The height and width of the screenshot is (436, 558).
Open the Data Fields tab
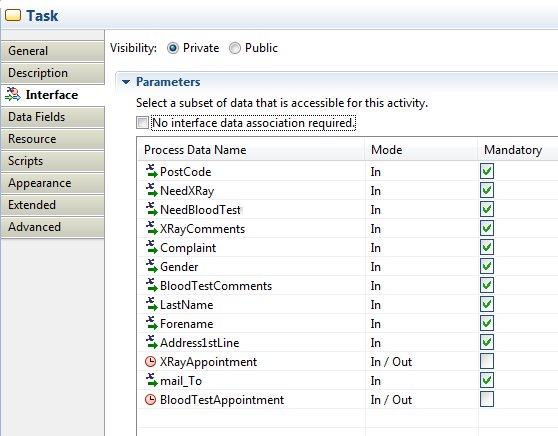coord(53,117)
